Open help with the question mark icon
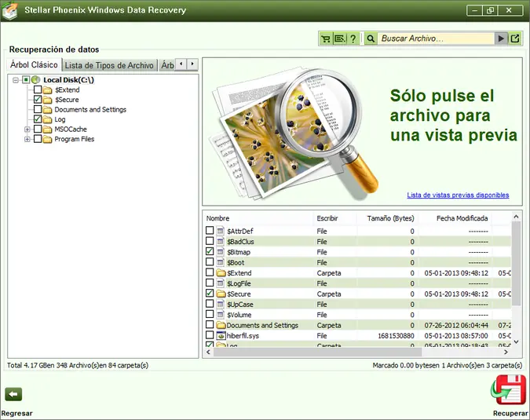Screen dimensions: 530x420 pos(353,38)
